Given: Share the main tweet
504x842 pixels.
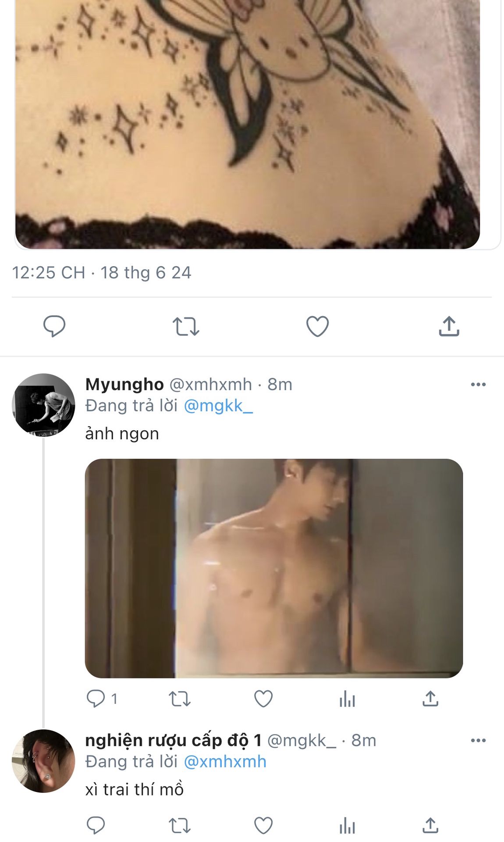Looking at the screenshot, I should click(449, 326).
